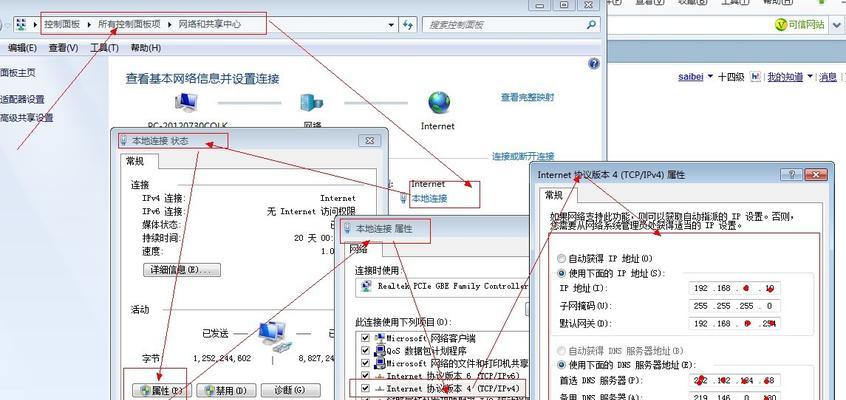Click the title icon of 本地连接 属性 dialog

[x=348, y=228]
